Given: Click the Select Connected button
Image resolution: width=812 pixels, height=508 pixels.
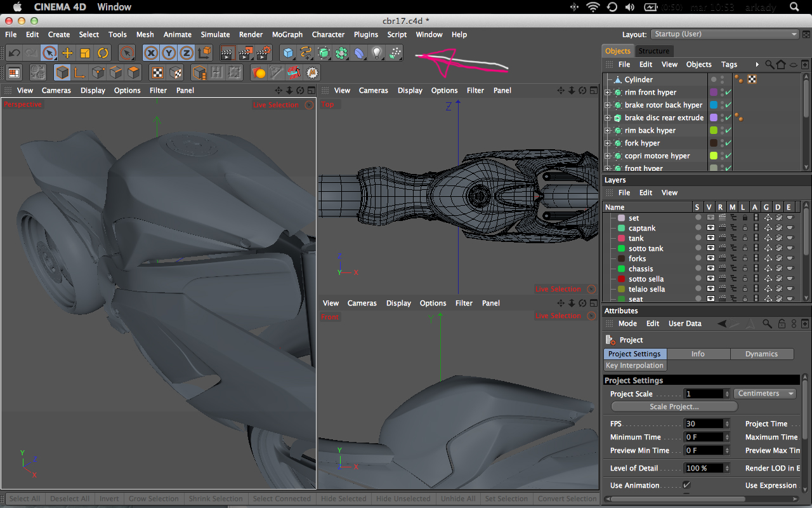Looking at the screenshot, I should tap(282, 499).
